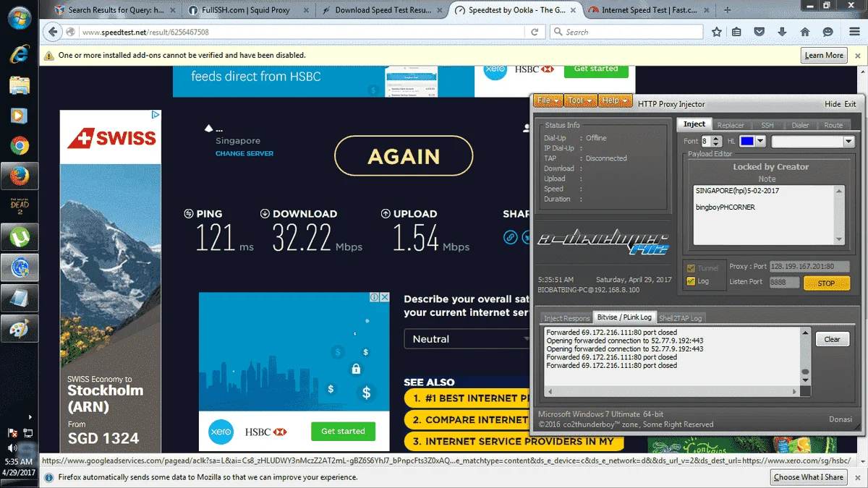The image size is (868, 488).
Task: Open the Shell2TAP Log tab
Action: point(680,318)
